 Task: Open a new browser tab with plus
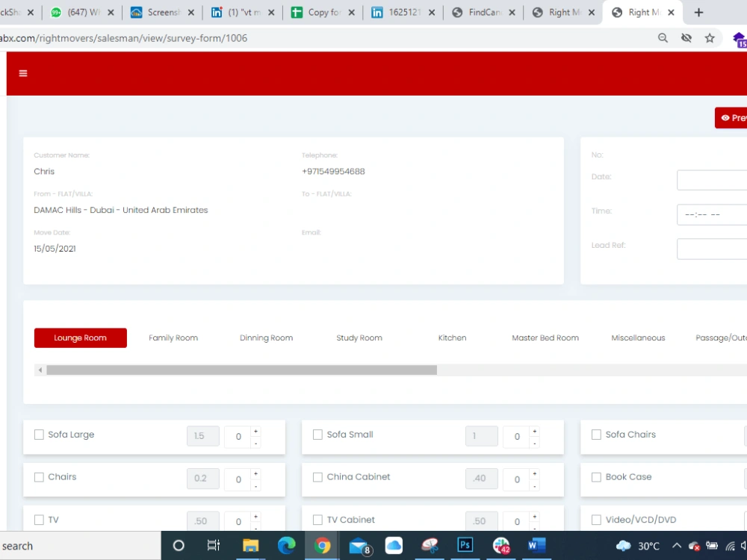click(x=698, y=13)
